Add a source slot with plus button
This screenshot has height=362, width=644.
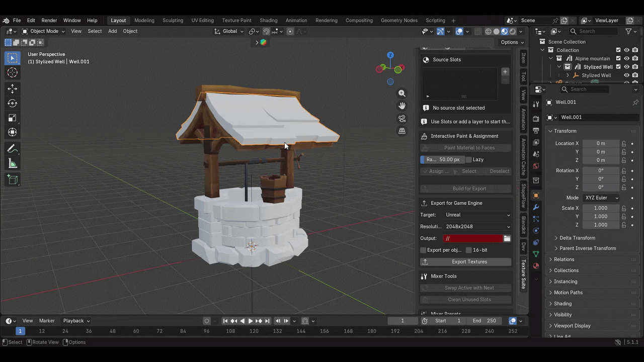coord(505,72)
